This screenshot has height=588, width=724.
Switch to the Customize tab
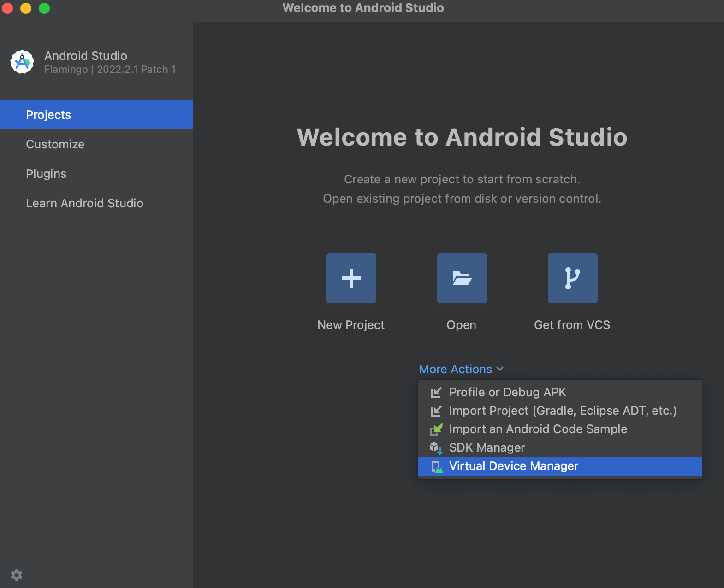pyautogui.click(x=96, y=144)
